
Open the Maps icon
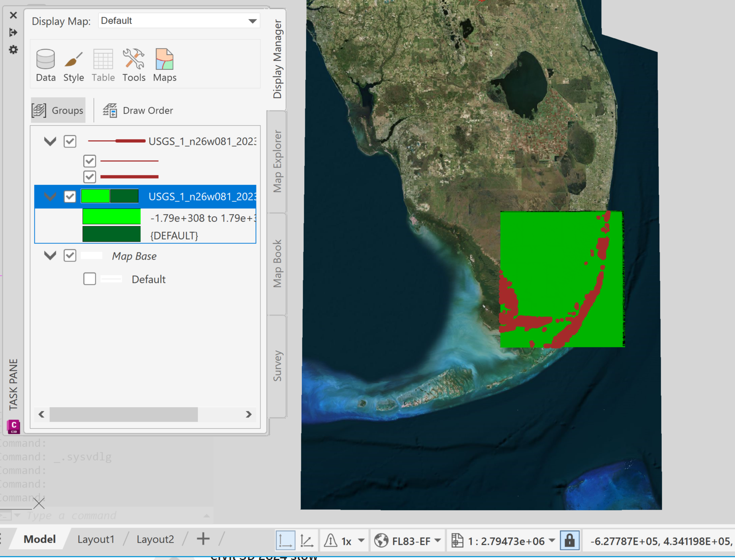(x=164, y=65)
